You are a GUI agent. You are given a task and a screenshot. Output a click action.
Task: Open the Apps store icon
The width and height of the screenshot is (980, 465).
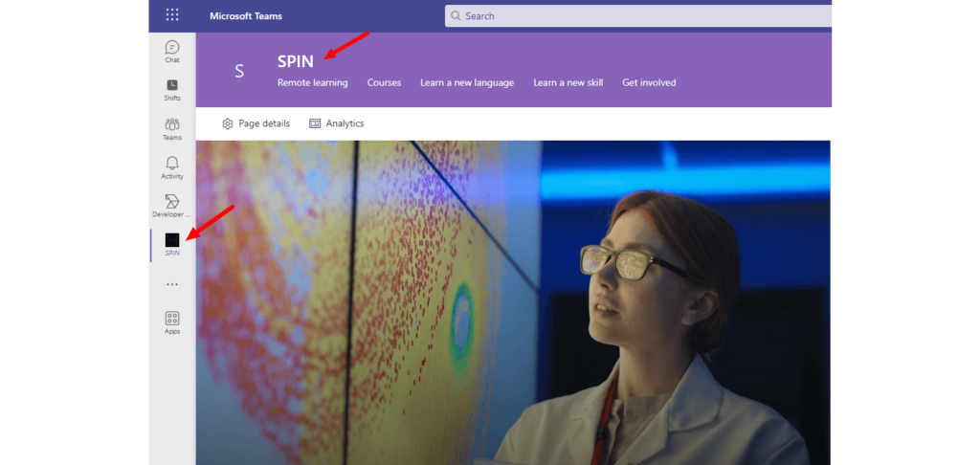click(172, 322)
